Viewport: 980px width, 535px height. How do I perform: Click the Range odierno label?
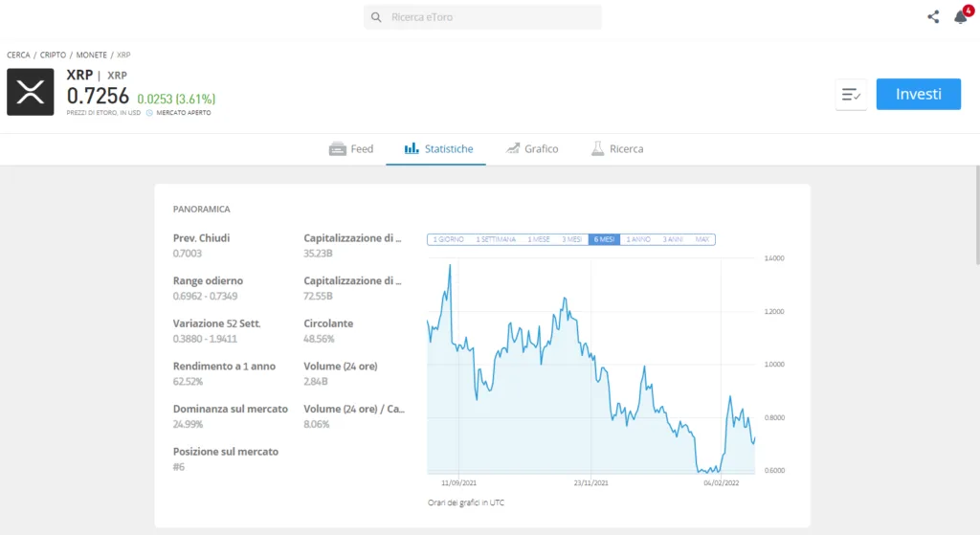(x=208, y=280)
